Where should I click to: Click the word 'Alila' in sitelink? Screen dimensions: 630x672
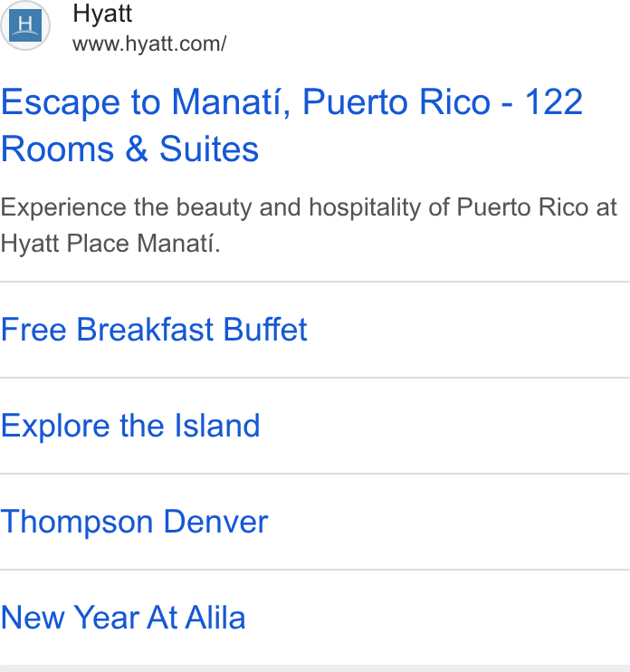(x=215, y=618)
